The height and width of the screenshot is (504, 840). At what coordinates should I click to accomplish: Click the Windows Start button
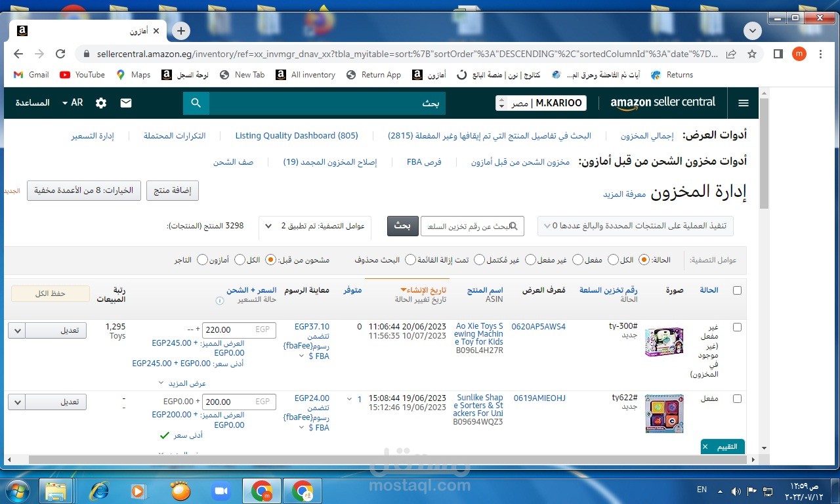(16, 490)
